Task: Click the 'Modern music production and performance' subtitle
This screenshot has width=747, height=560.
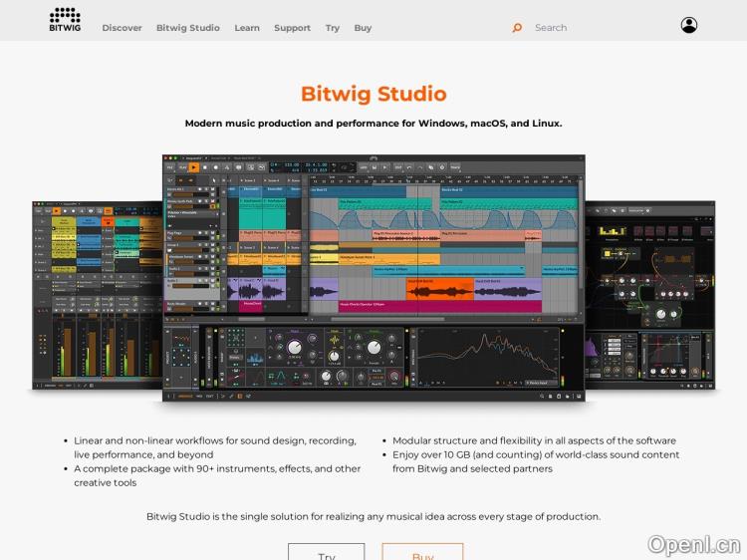Action: tap(373, 123)
